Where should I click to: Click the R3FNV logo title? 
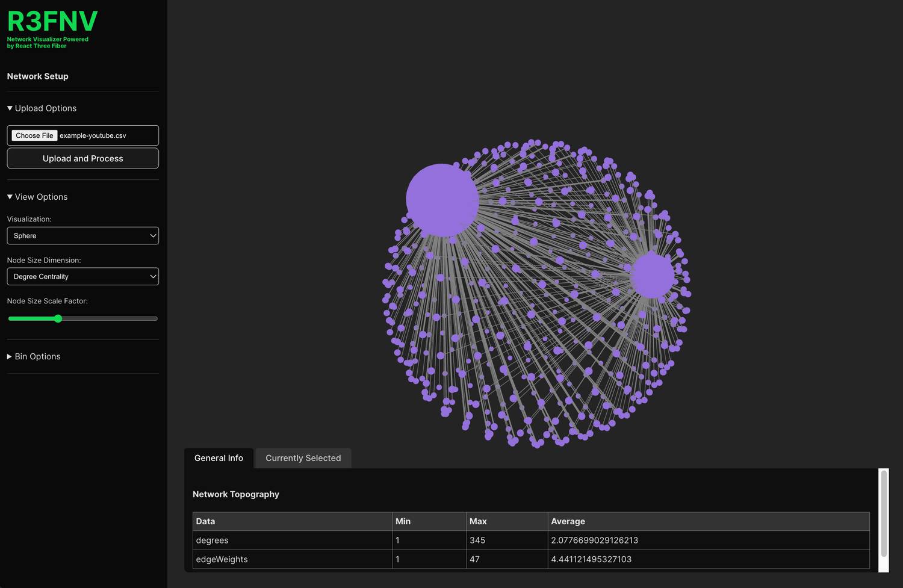[x=52, y=22]
